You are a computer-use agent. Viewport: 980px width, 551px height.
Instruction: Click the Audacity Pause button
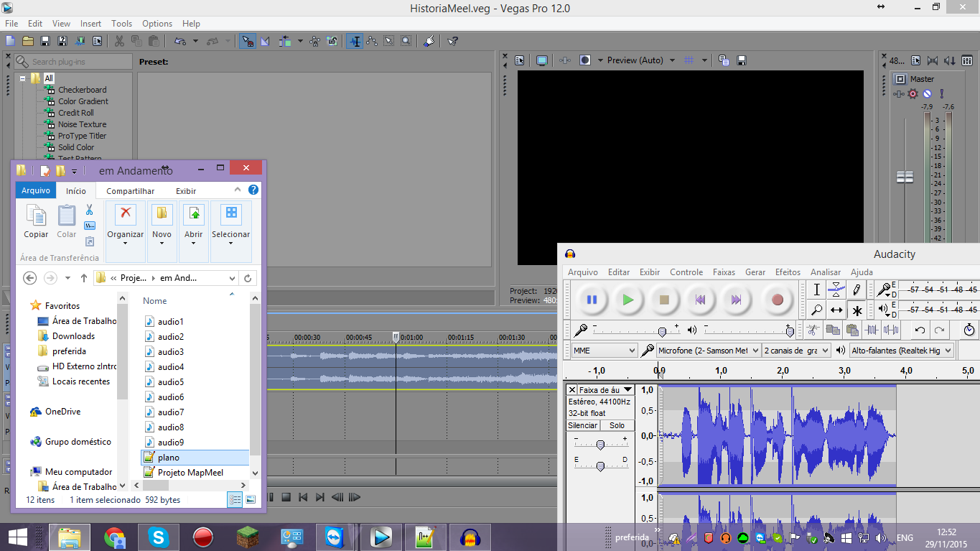[592, 300]
